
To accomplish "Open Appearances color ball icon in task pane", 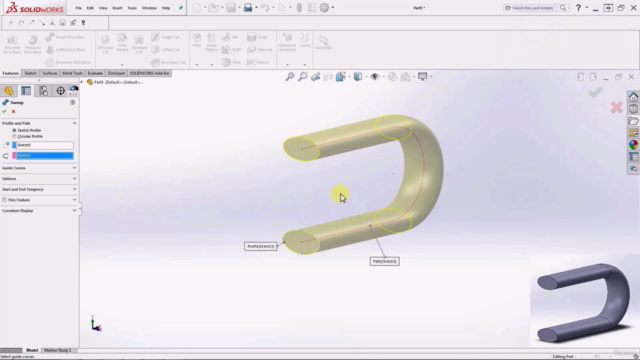I will [633, 144].
